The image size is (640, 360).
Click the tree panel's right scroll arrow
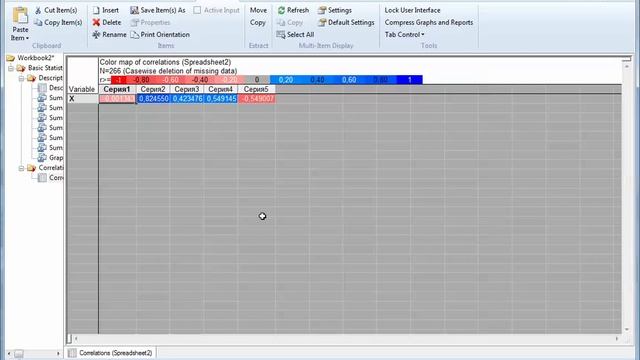coord(58,353)
